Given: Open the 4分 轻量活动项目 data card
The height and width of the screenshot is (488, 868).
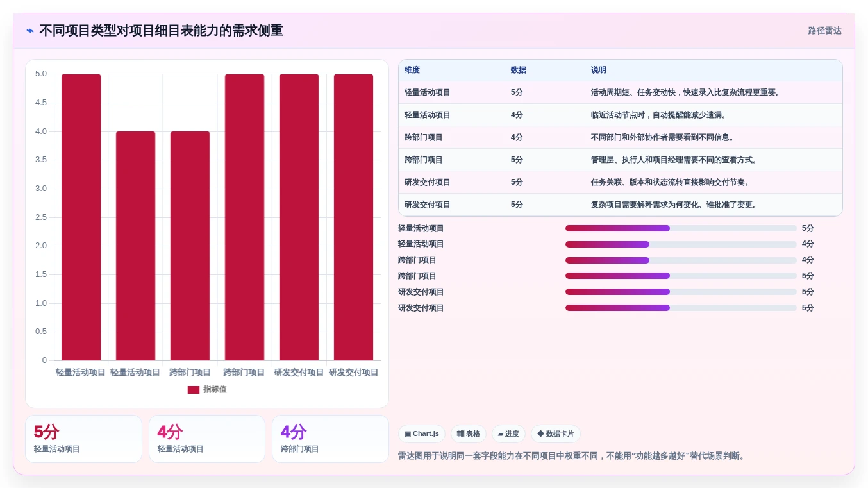Looking at the screenshot, I should click(x=207, y=439).
